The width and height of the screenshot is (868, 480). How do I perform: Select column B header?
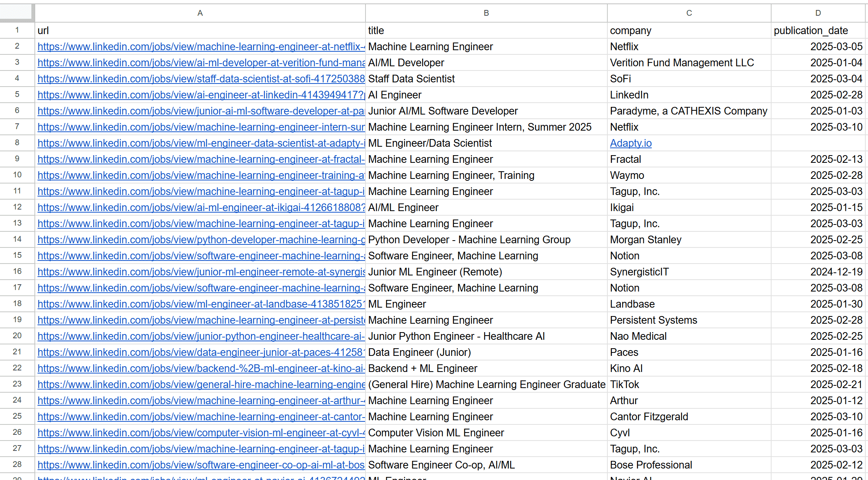pos(486,12)
